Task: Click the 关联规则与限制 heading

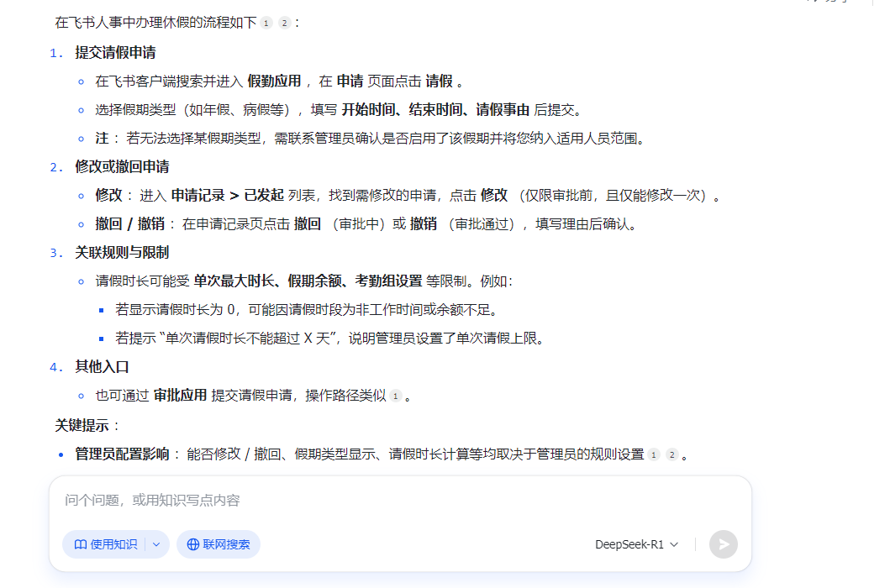Action: (x=122, y=252)
